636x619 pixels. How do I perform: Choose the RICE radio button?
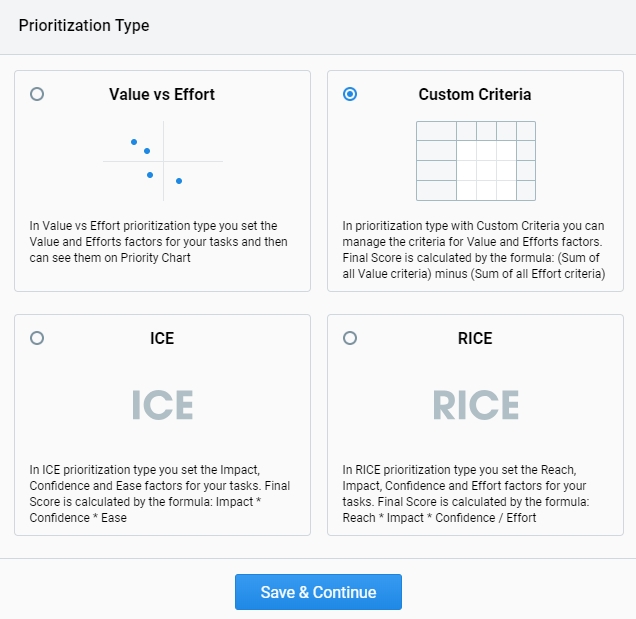point(350,338)
